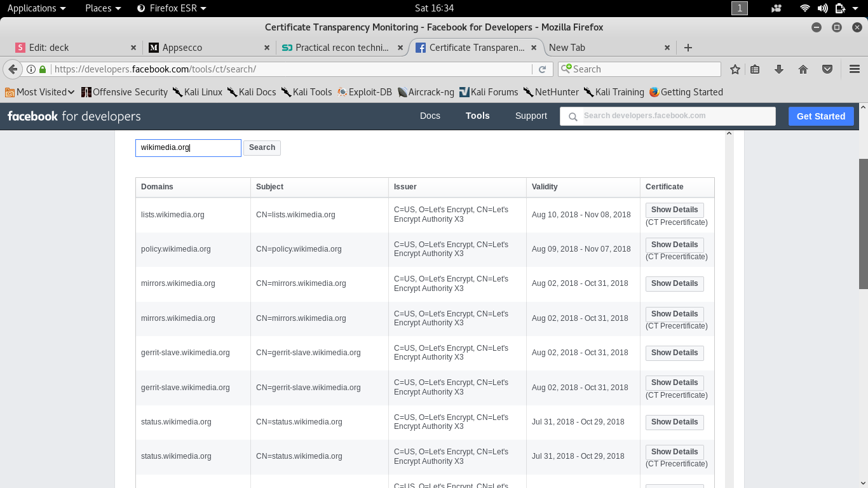Show bookmarks list icon
This screenshot has height=488, width=868.
coord(755,69)
